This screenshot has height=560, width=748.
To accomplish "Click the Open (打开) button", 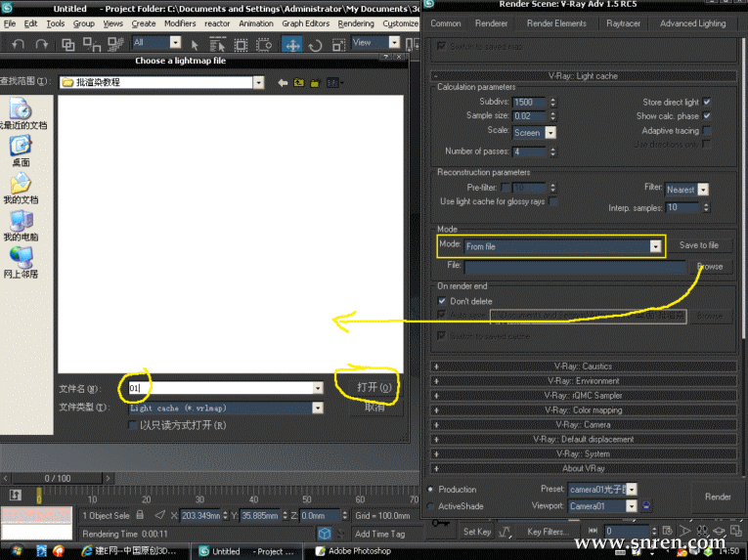I will click(x=374, y=387).
